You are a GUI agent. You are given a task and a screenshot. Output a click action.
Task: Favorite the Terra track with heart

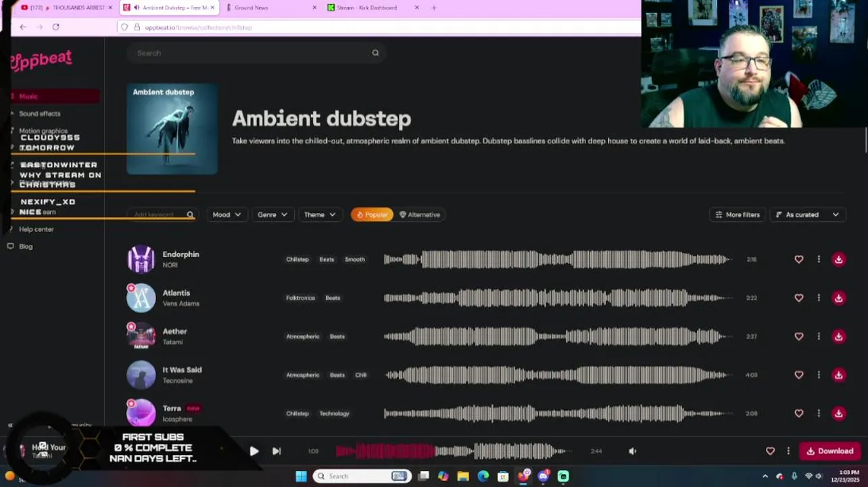click(x=799, y=413)
